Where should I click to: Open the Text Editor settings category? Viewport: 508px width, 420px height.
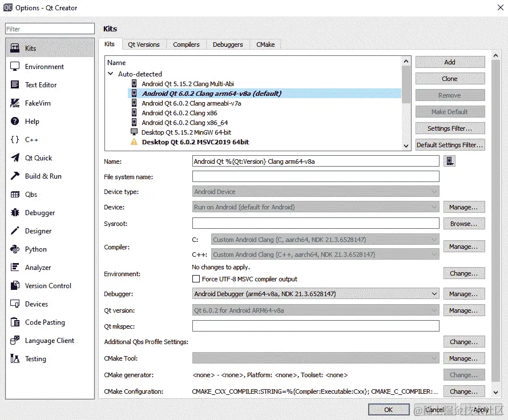50,85
